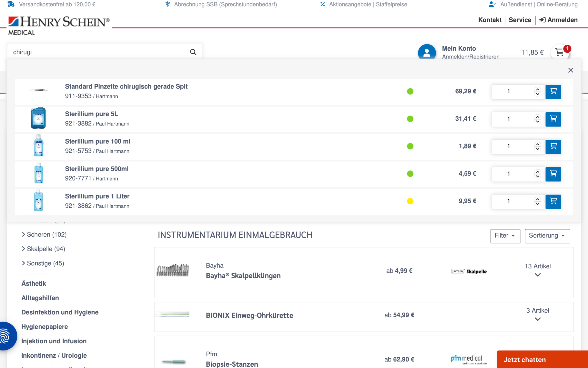Image resolution: width=588 pixels, height=368 pixels.
Task: Click quantity stepper for Sterillium 1 Liter
Action: [537, 201]
